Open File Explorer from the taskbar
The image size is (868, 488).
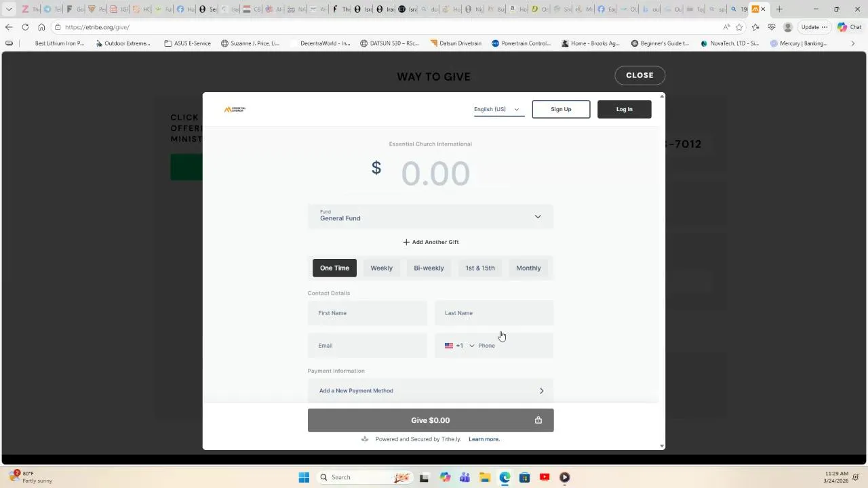tap(485, 477)
